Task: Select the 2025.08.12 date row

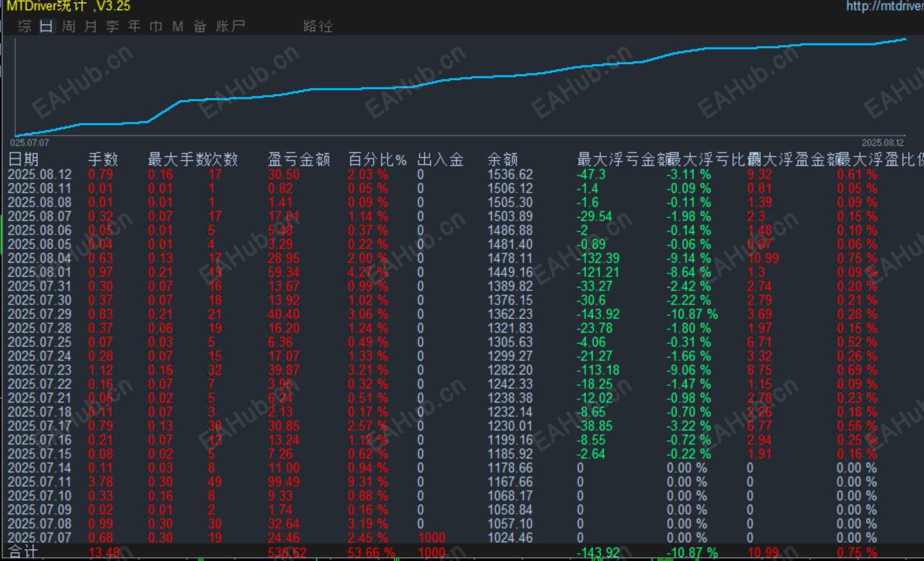Action: click(x=39, y=174)
